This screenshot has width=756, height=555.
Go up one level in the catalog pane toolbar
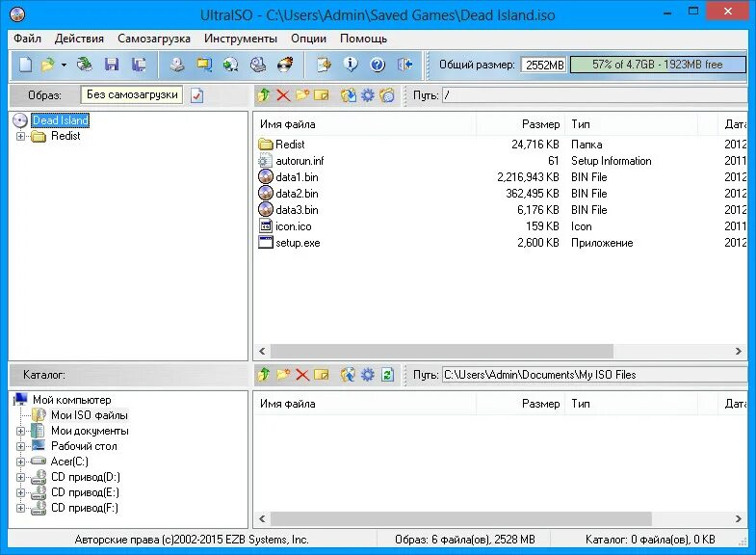tap(264, 374)
